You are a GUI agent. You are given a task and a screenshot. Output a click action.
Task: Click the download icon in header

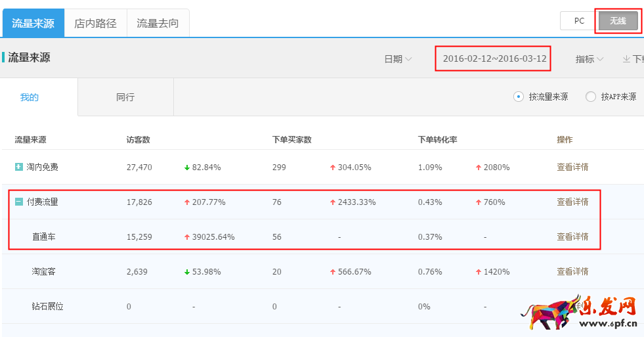tap(626, 59)
